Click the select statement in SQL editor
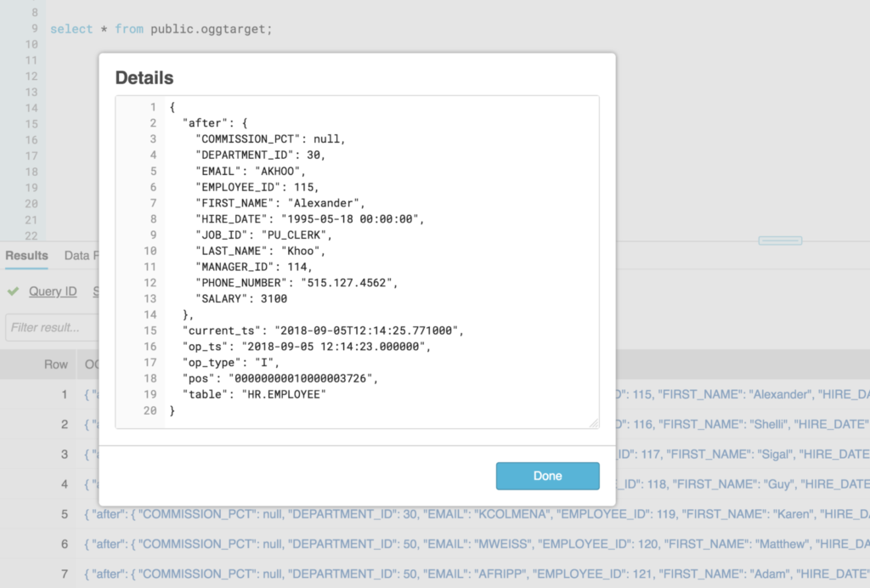The width and height of the screenshot is (870, 588). [x=161, y=29]
